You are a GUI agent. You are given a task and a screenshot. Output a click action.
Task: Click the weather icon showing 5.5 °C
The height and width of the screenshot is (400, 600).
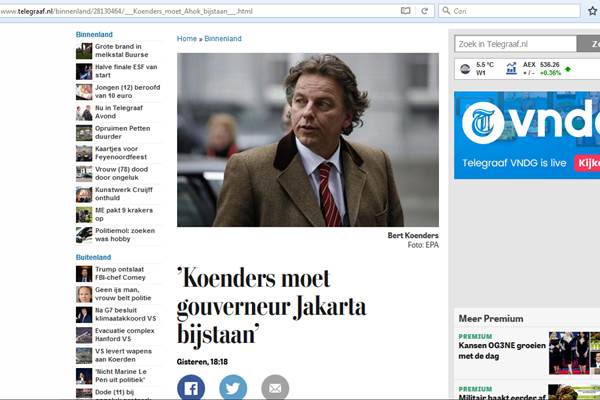pyautogui.click(x=465, y=69)
